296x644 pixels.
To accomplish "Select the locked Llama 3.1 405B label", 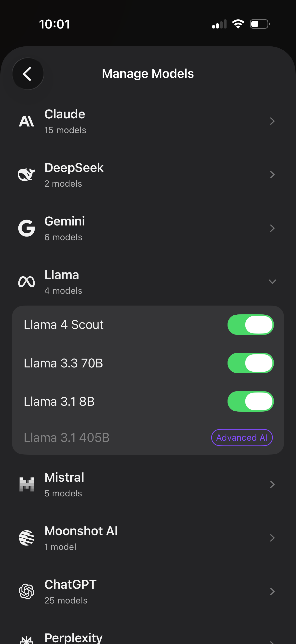I will point(67,437).
